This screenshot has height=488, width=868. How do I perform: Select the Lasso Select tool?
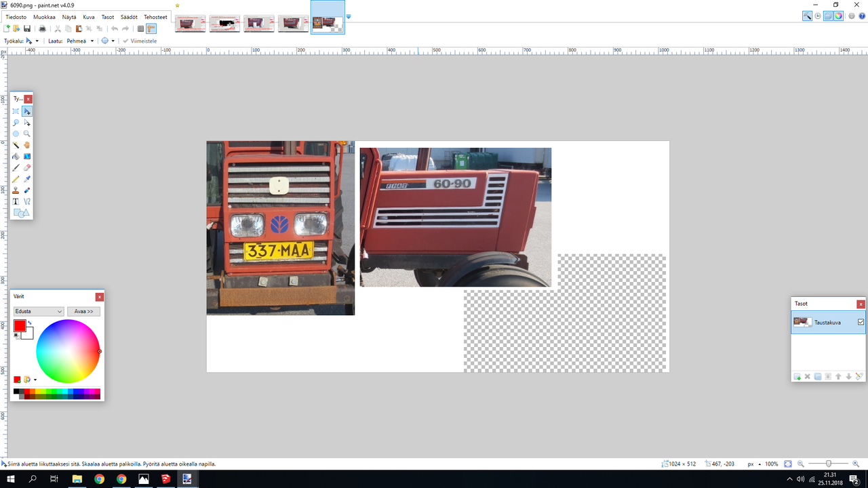pyautogui.click(x=16, y=123)
